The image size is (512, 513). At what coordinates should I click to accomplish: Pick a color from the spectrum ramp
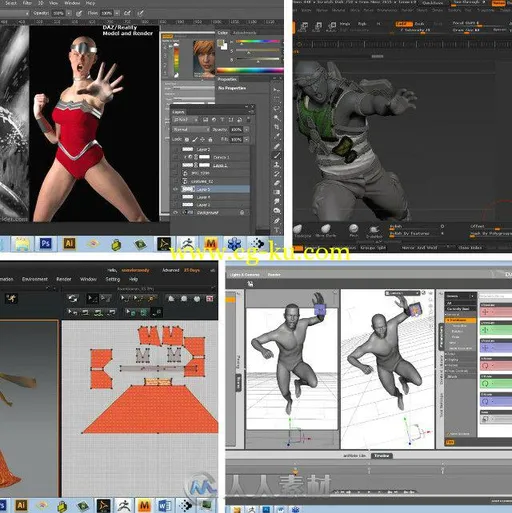(250, 70)
